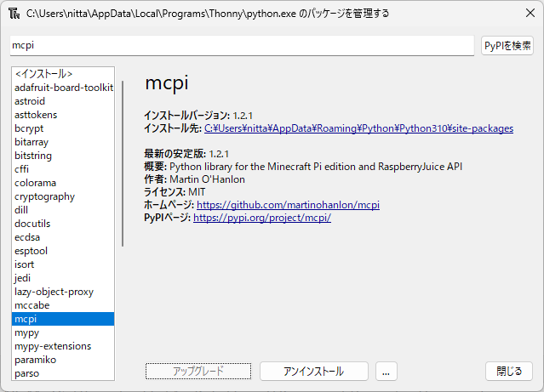Viewport: 544px width, 392px height.
Task: Open the PyPI project page link
Action: (261, 218)
